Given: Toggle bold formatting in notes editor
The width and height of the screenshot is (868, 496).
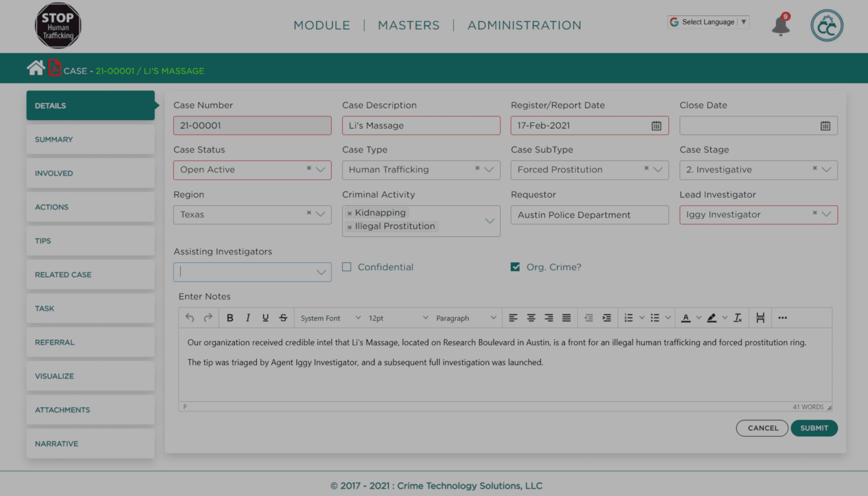Looking at the screenshot, I should pyautogui.click(x=230, y=318).
